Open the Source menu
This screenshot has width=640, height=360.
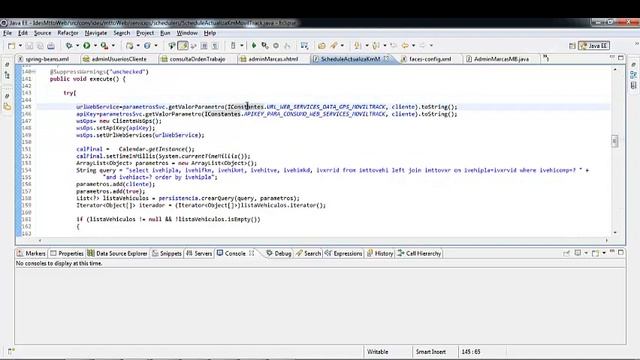(x=42, y=33)
